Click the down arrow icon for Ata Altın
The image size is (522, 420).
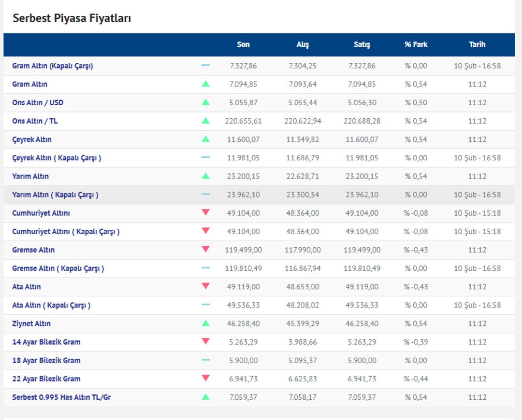tap(205, 286)
